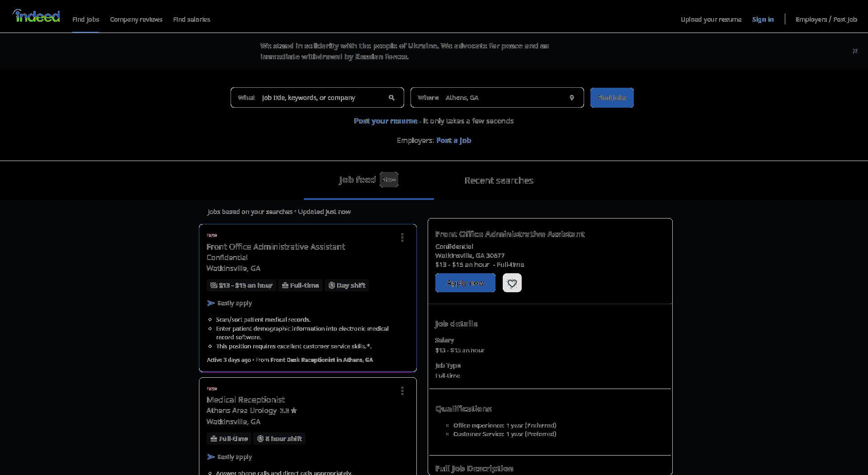The height and width of the screenshot is (475, 868).
Task: Click the search magnifier icon in What field
Action: click(x=392, y=98)
